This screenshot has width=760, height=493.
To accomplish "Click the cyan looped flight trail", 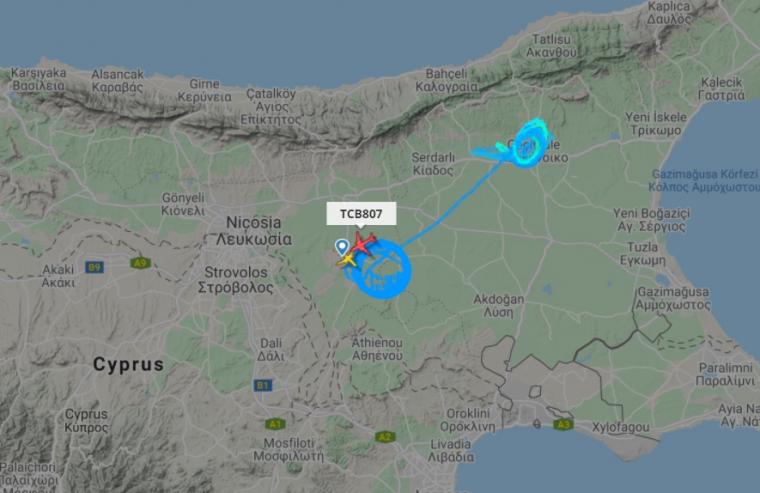I will click(x=528, y=143).
